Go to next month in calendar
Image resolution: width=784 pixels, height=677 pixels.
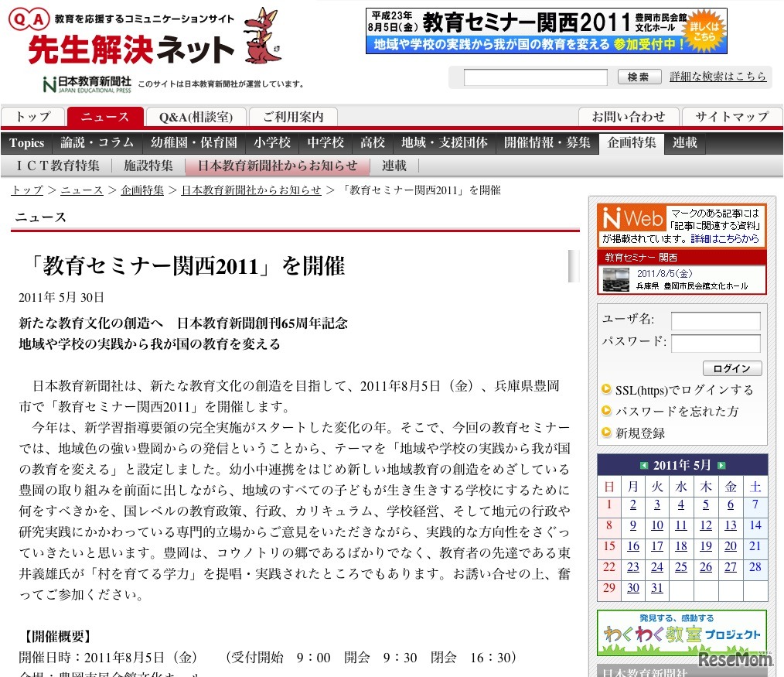coord(721,466)
